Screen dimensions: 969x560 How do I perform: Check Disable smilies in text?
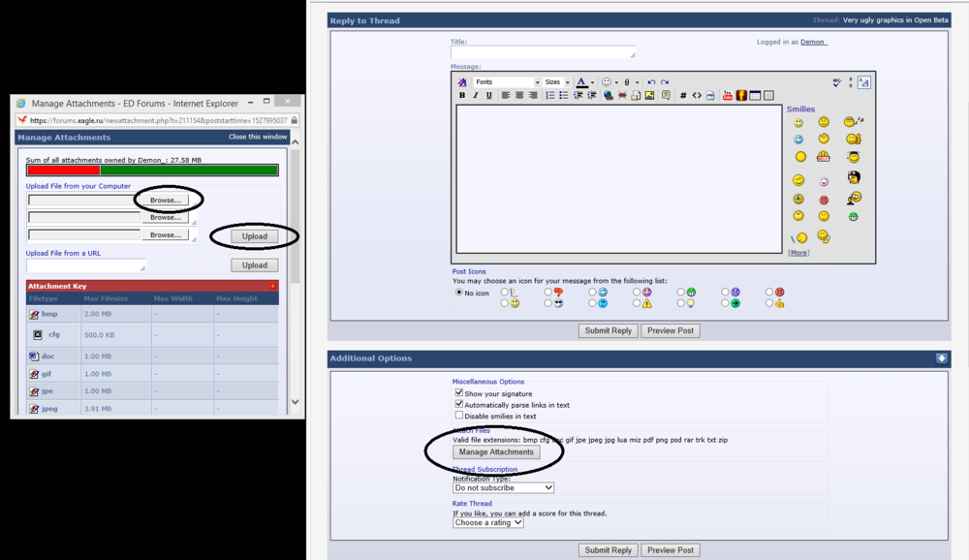point(459,416)
